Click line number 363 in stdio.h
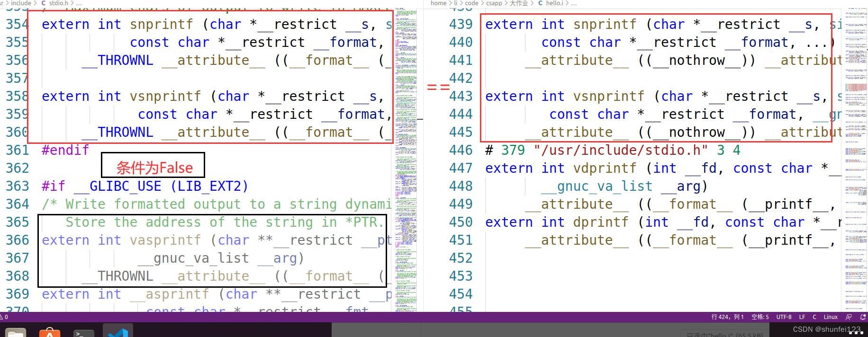The image size is (868, 337). pyautogui.click(x=17, y=186)
